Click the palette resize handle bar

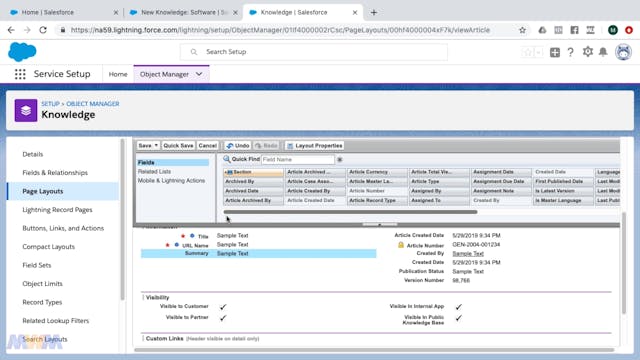380,224
